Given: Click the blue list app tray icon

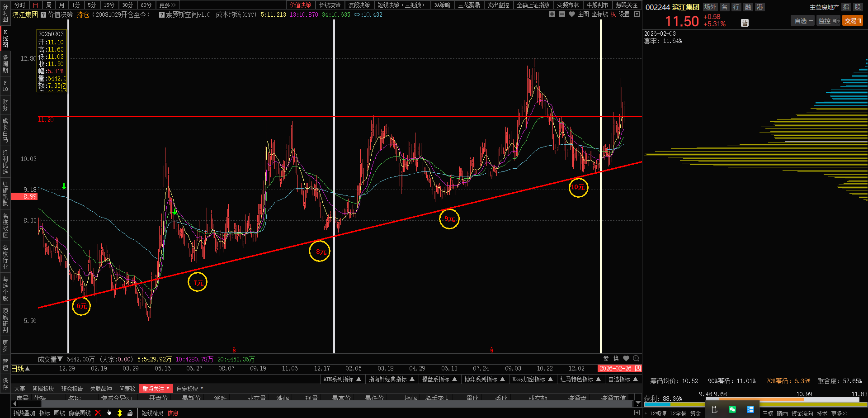Looking at the screenshot, I should [750, 409].
